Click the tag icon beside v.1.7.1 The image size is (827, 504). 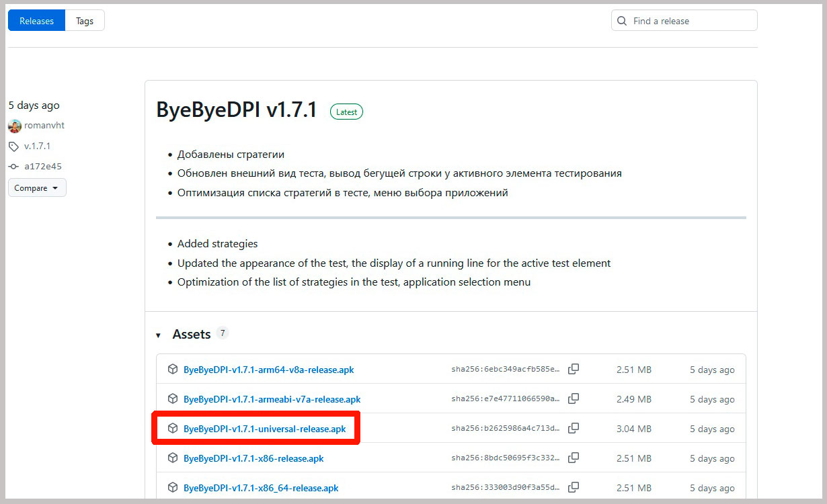pos(14,146)
